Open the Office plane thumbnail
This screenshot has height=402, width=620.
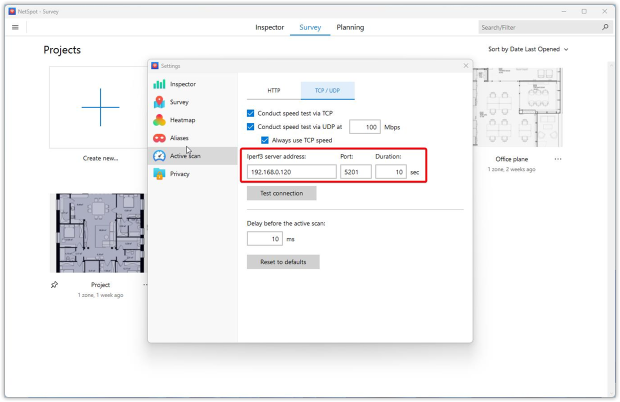coord(517,107)
